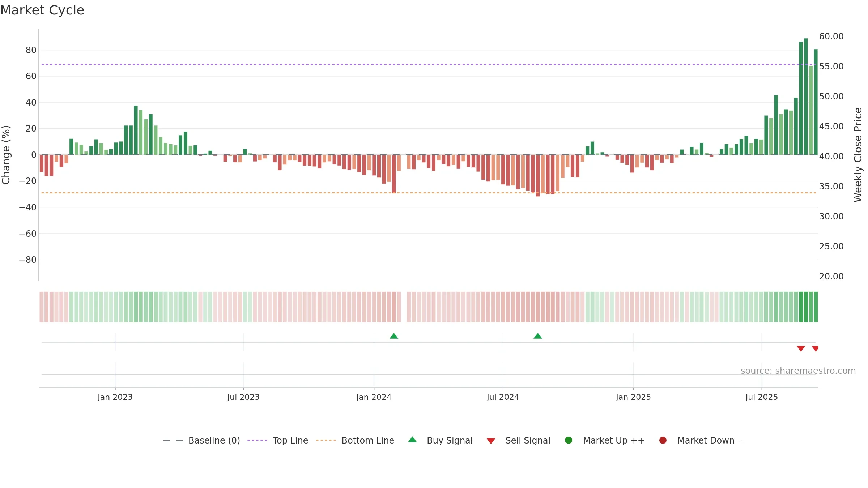The width and height of the screenshot is (868, 488).
Task: Toggle the Market Down -- legend entry
Action: click(x=701, y=440)
